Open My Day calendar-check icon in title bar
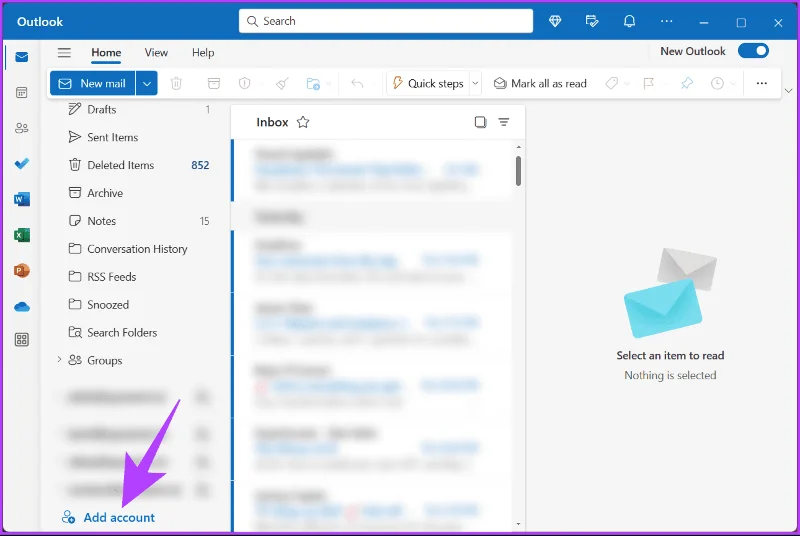Image resolution: width=800 pixels, height=536 pixels. coord(592,21)
